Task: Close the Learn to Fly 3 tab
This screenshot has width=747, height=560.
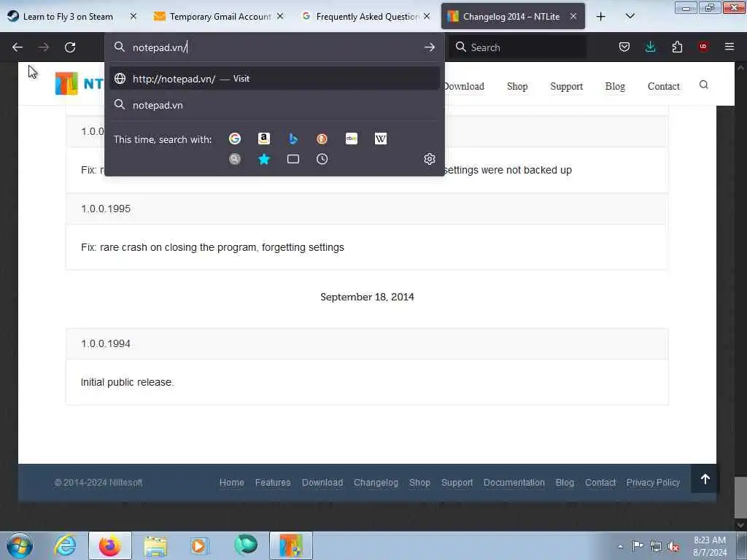Action: (133, 17)
